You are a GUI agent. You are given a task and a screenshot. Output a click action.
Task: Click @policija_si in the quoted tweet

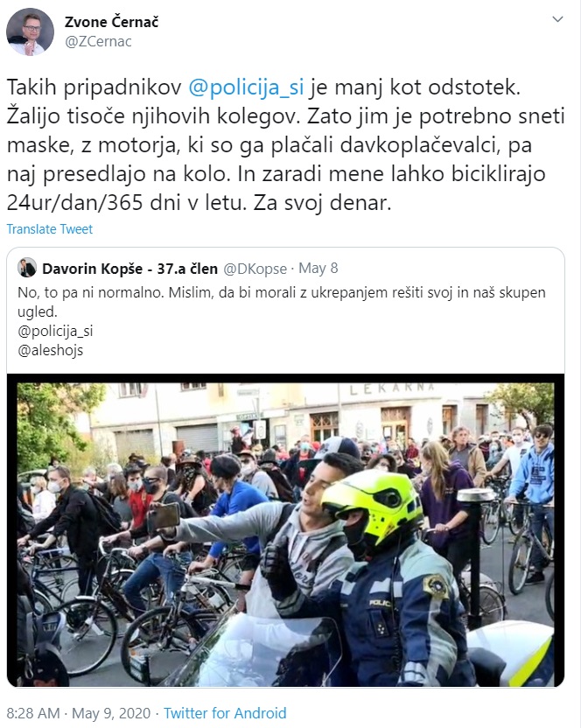pos(55,331)
